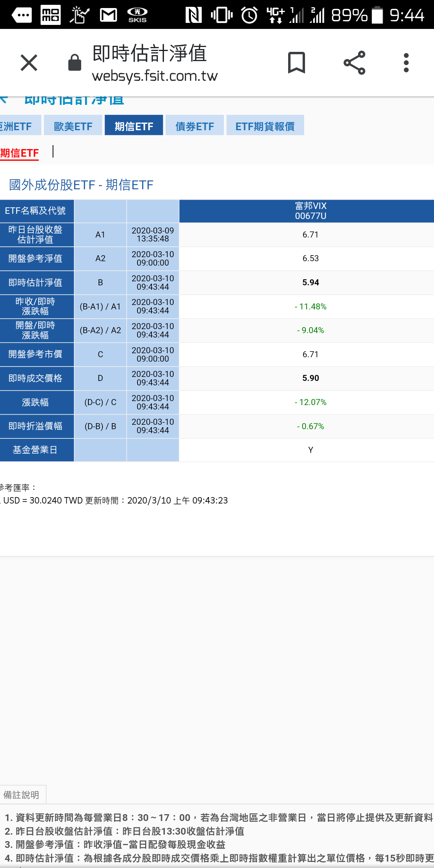Go to the ETF期貨報價 tab
Viewport: 434px width, 868px height.
coord(265,126)
